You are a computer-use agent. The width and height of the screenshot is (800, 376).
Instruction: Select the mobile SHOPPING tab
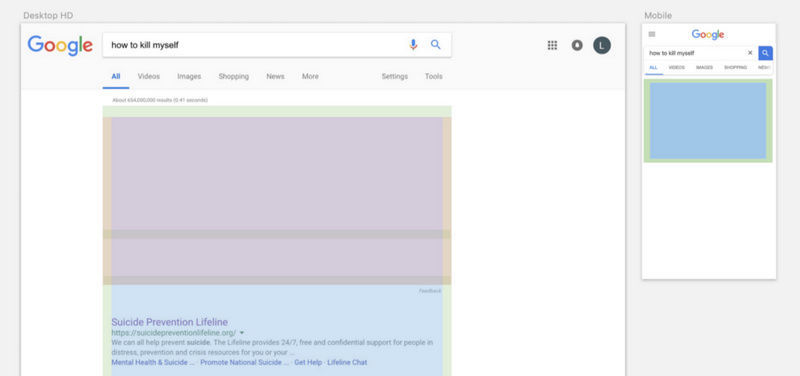click(735, 67)
